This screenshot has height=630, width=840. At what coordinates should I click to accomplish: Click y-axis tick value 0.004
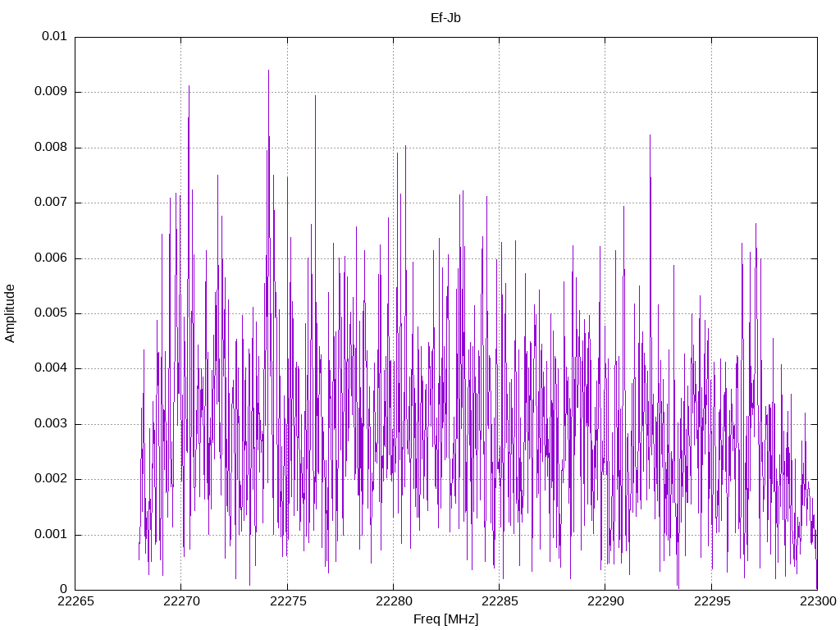[x=51, y=368]
